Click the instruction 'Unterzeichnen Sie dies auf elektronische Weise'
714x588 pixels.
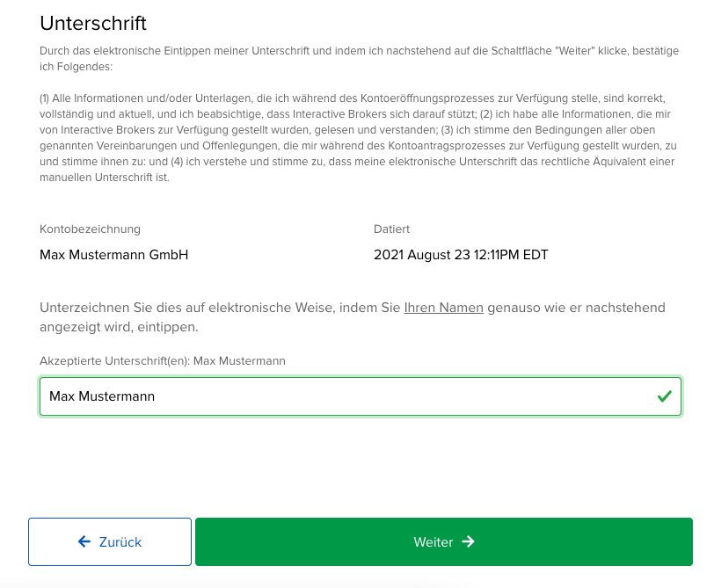click(x=220, y=308)
